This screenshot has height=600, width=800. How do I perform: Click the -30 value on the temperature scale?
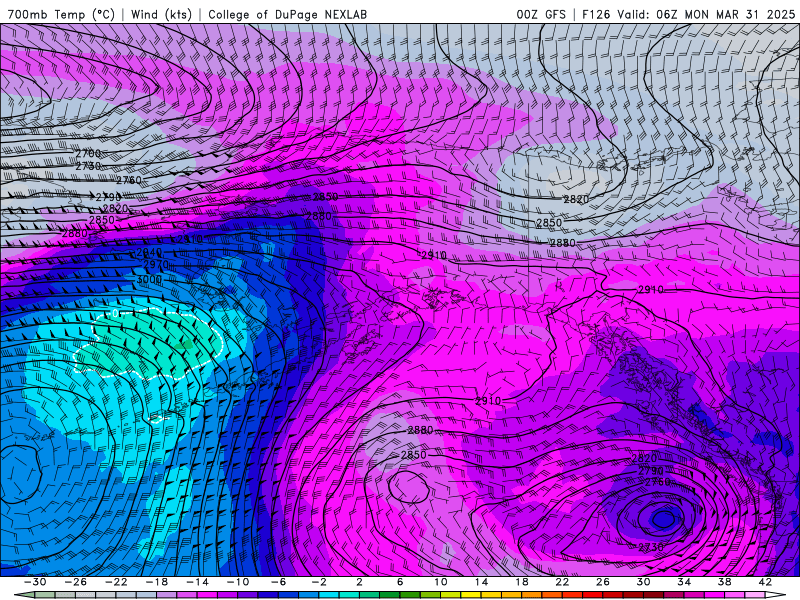coord(35,582)
